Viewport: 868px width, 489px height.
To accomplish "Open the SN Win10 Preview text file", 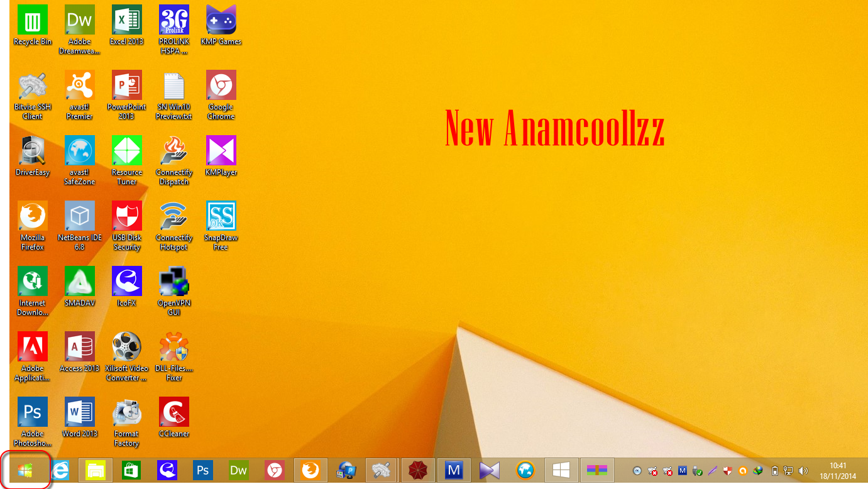I will pyautogui.click(x=173, y=86).
